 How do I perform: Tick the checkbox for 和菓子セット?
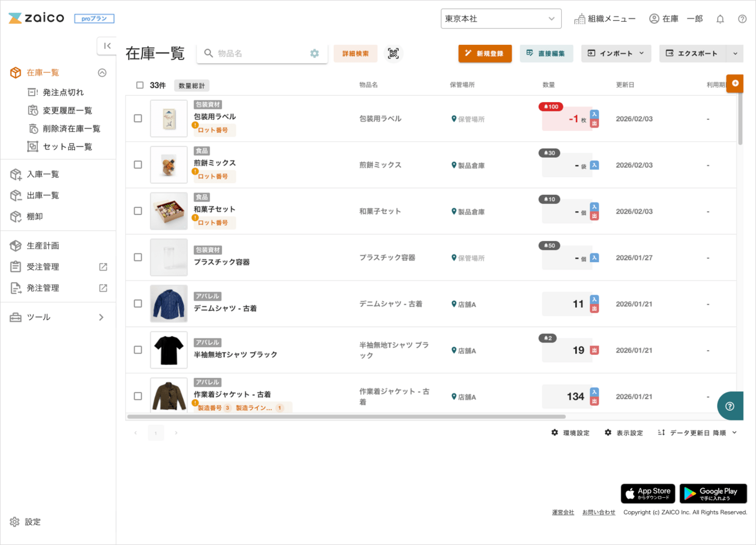tap(138, 211)
